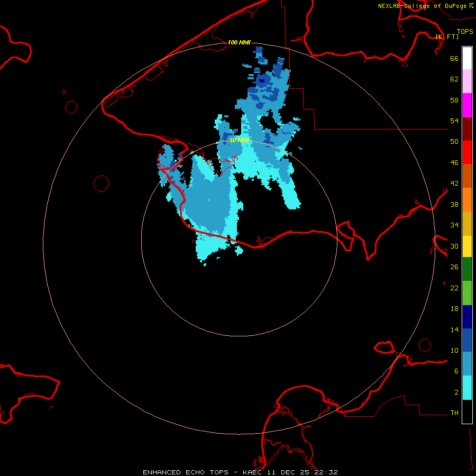Click the legend value 66
Image resolution: width=476 pixels, height=476 pixels.
point(454,58)
